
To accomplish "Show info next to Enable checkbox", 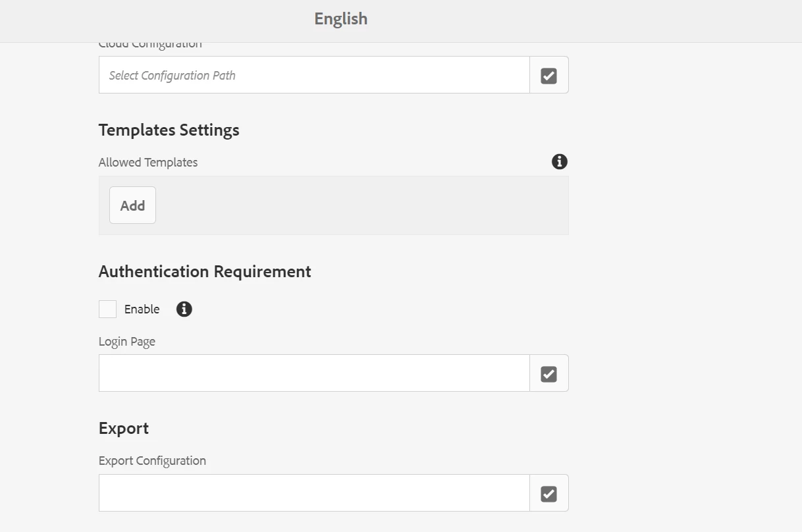I will 184,309.
